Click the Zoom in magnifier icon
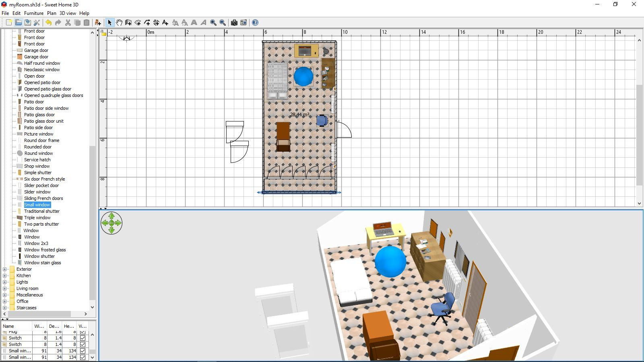 pos(213,23)
